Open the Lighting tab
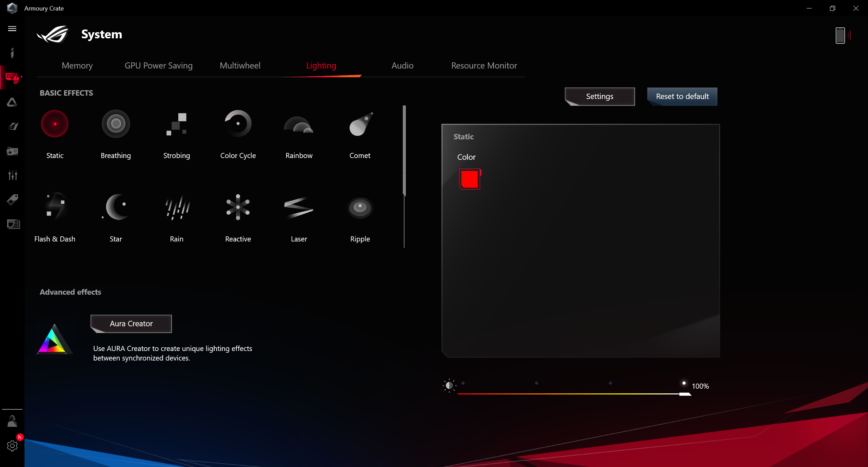Viewport: 868px width, 467px height. [321, 65]
